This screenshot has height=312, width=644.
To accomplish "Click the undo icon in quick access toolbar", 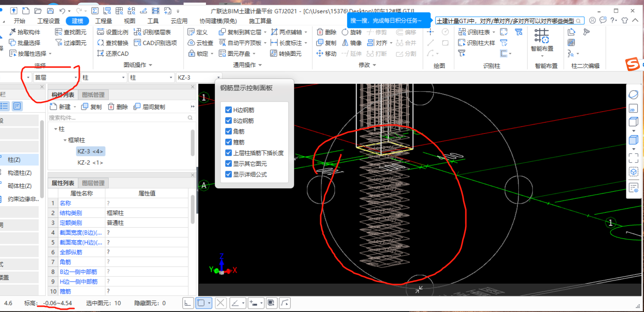I will pos(62,11).
